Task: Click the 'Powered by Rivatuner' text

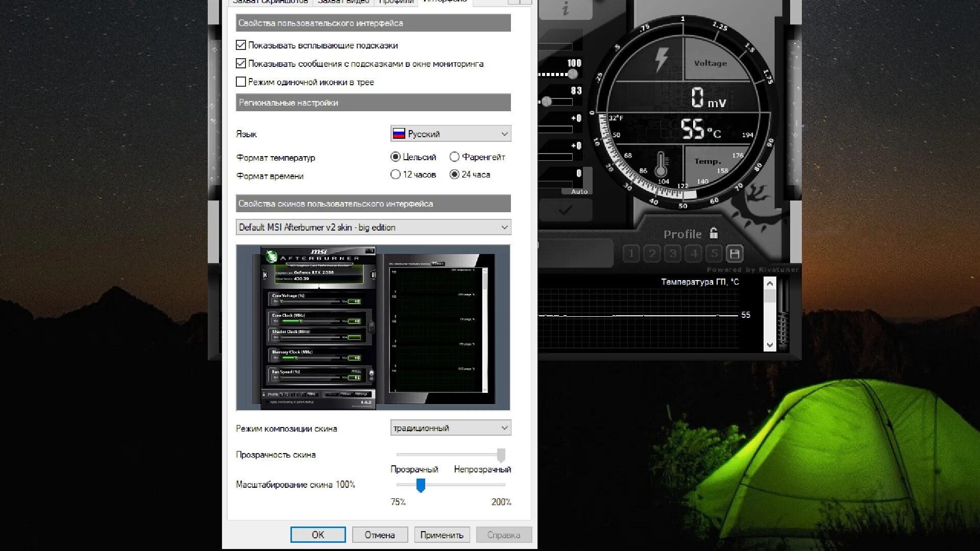Action: pos(752,269)
